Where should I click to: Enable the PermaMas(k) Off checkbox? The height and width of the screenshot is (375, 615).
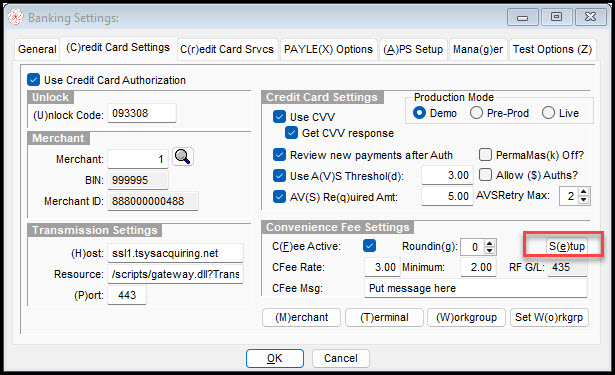click(485, 155)
